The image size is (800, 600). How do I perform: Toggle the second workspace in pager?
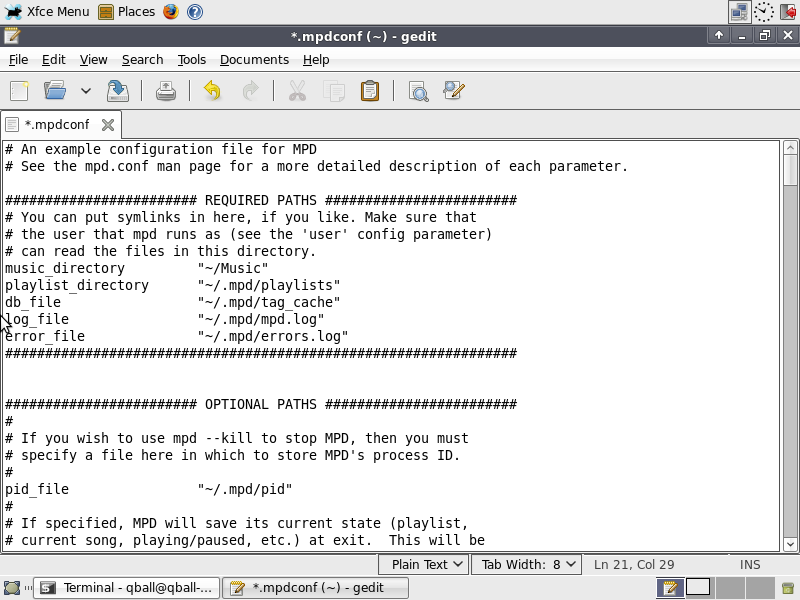(x=698, y=588)
